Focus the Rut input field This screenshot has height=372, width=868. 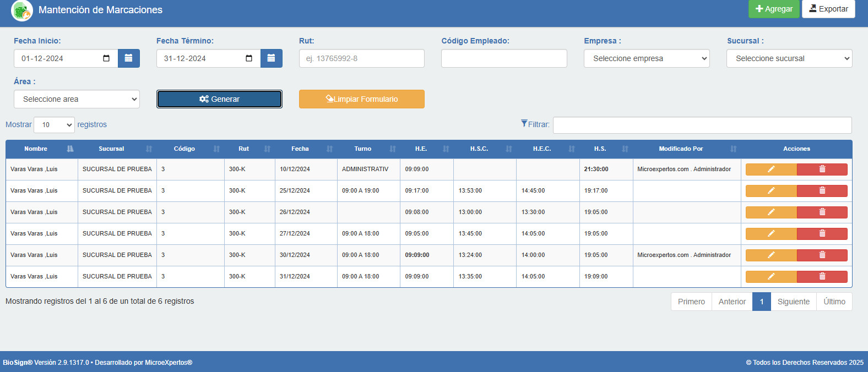tap(362, 58)
